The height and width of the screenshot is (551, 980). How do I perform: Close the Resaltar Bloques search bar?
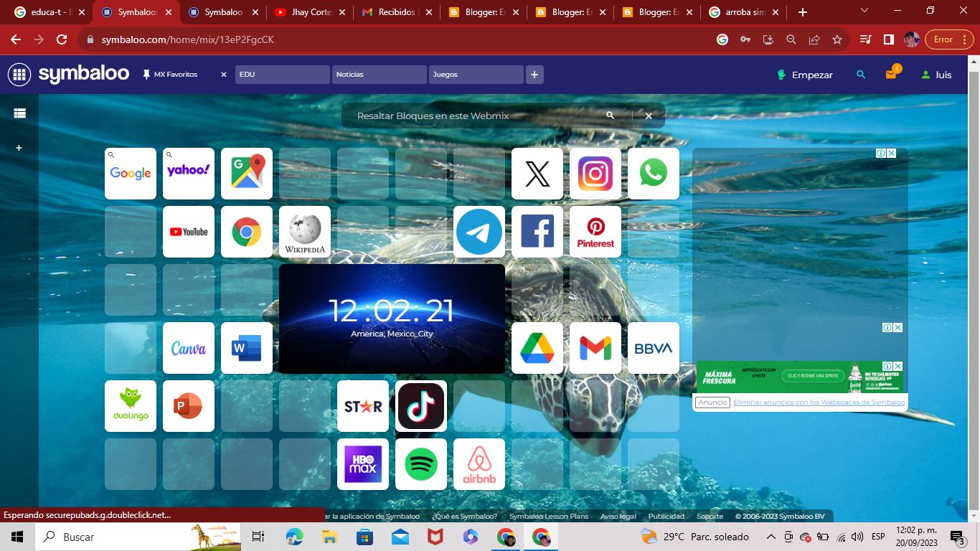649,116
